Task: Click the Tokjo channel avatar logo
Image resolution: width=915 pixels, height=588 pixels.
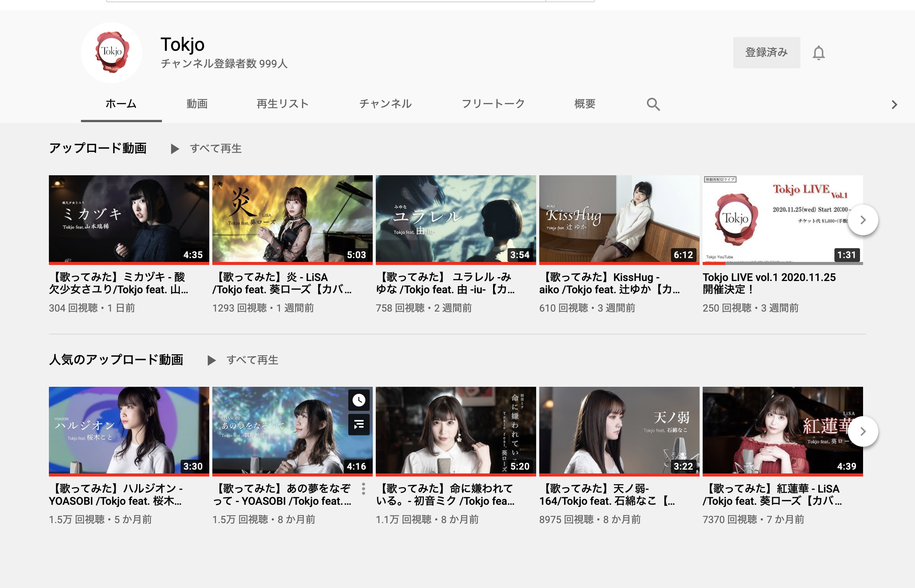Action: pos(112,52)
